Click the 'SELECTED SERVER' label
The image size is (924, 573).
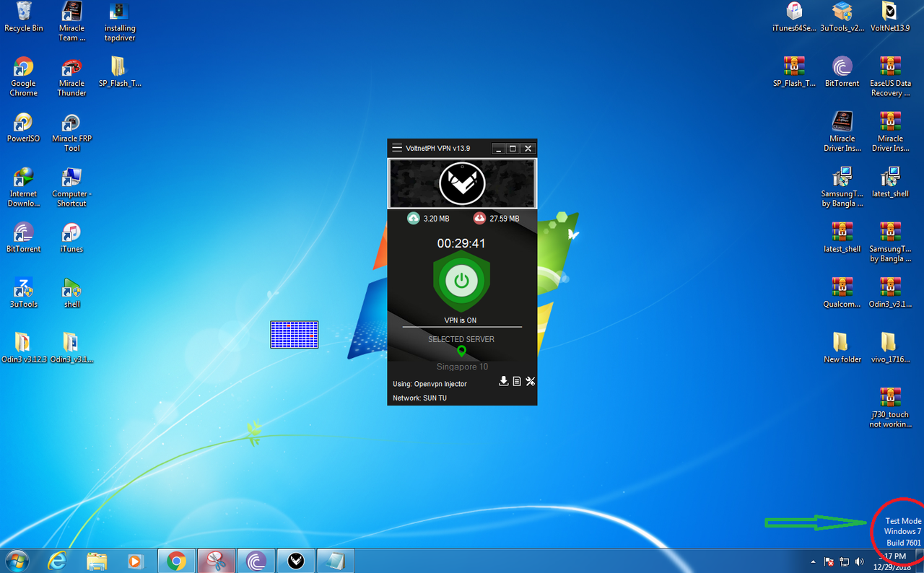coord(461,339)
